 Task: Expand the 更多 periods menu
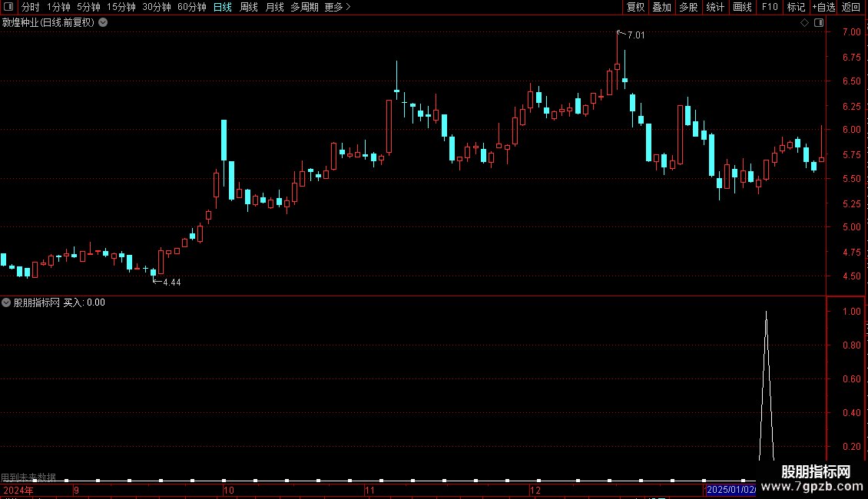point(338,7)
